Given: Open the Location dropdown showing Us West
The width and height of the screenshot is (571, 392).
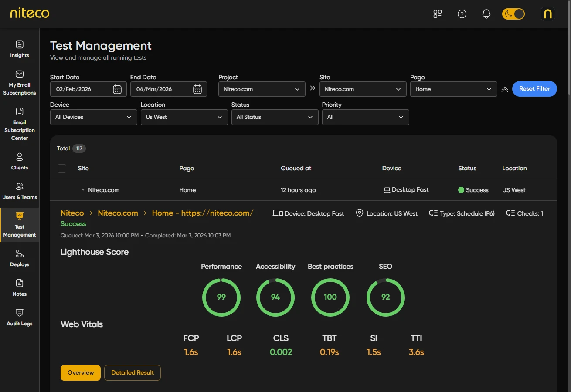Looking at the screenshot, I should [x=184, y=117].
